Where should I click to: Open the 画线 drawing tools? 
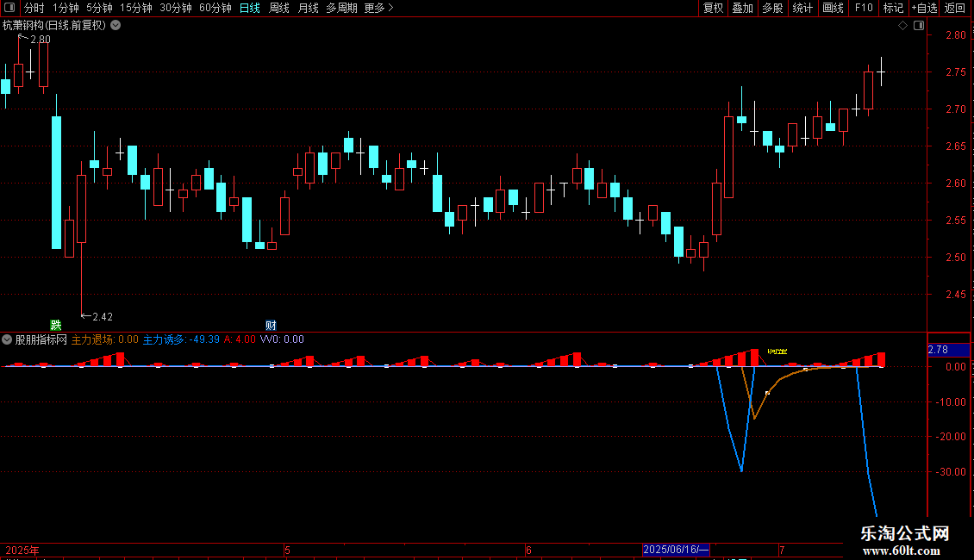click(x=833, y=8)
